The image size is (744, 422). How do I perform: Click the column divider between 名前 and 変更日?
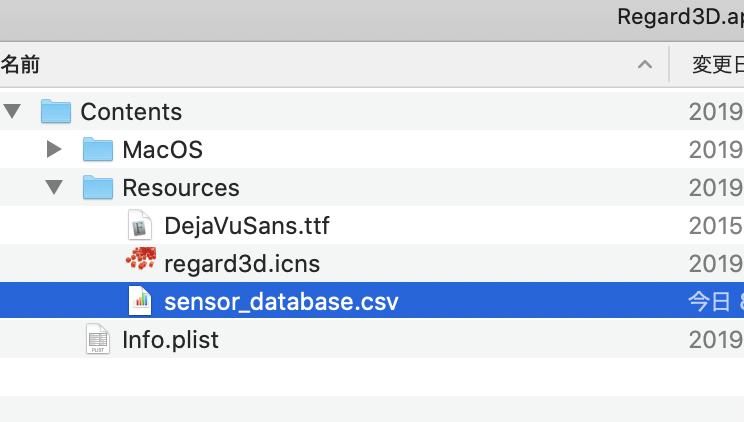coord(669,66)
